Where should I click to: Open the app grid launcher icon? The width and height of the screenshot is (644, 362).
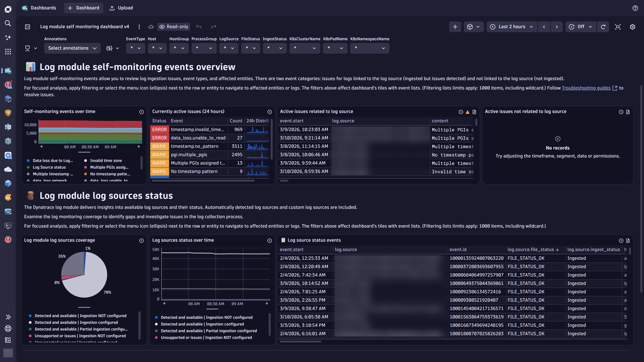click(8, 51)
